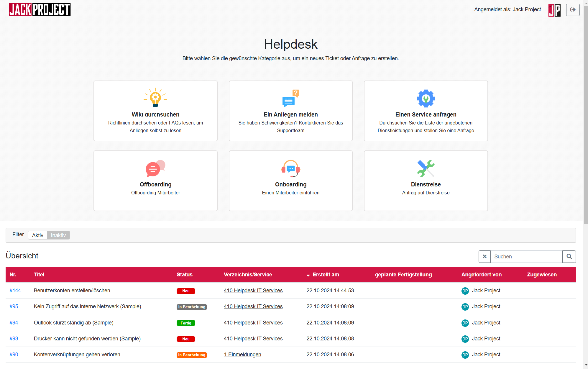Click the Ein Anliegen melden chat icon

[291, 98]
